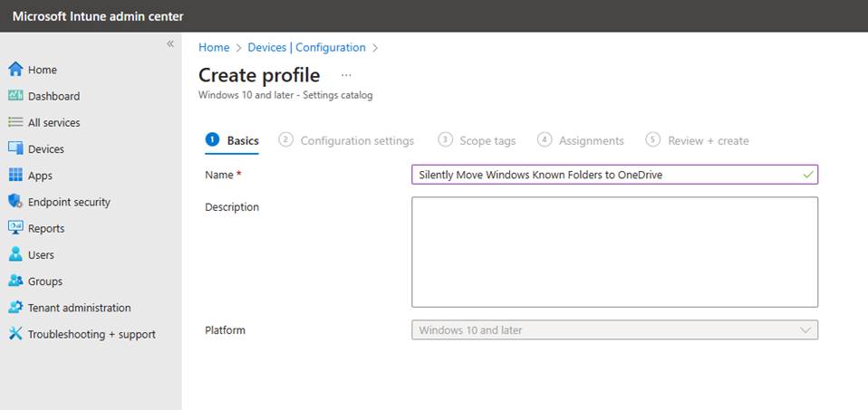Click the Home breadcrumb link
The width and height of the screenshot is (868, 410).
click(x=214, y=47)
